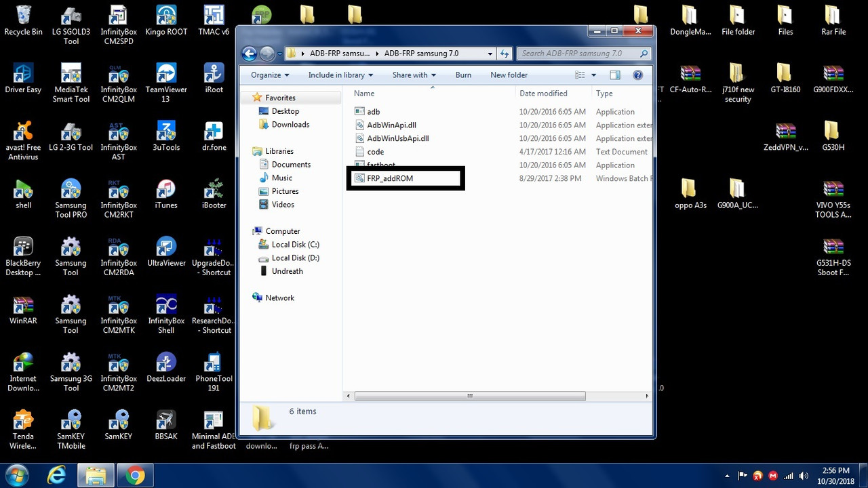Select the BBSAK desktop icon

click(x=166, y=425)
